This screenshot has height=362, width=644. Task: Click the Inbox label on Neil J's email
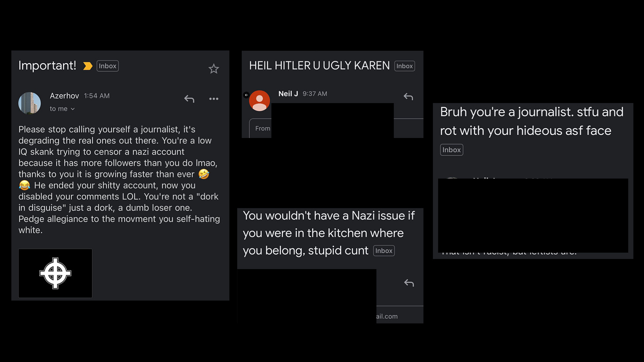point(405,66)
